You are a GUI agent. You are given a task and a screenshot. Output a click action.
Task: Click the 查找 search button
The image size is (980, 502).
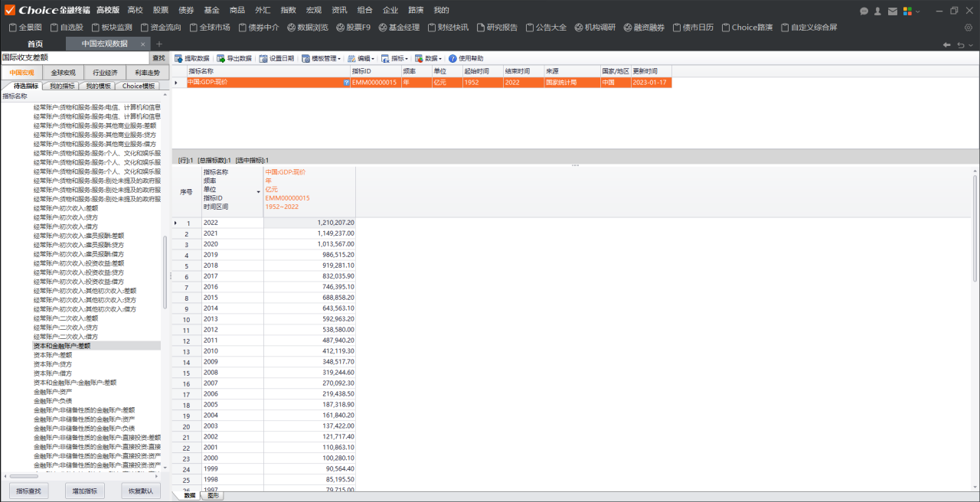(x=158, y=57)
